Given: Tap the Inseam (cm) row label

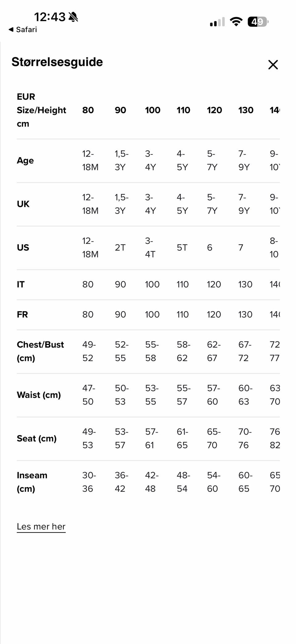Looking at the screenshot, I should (32, 482).
